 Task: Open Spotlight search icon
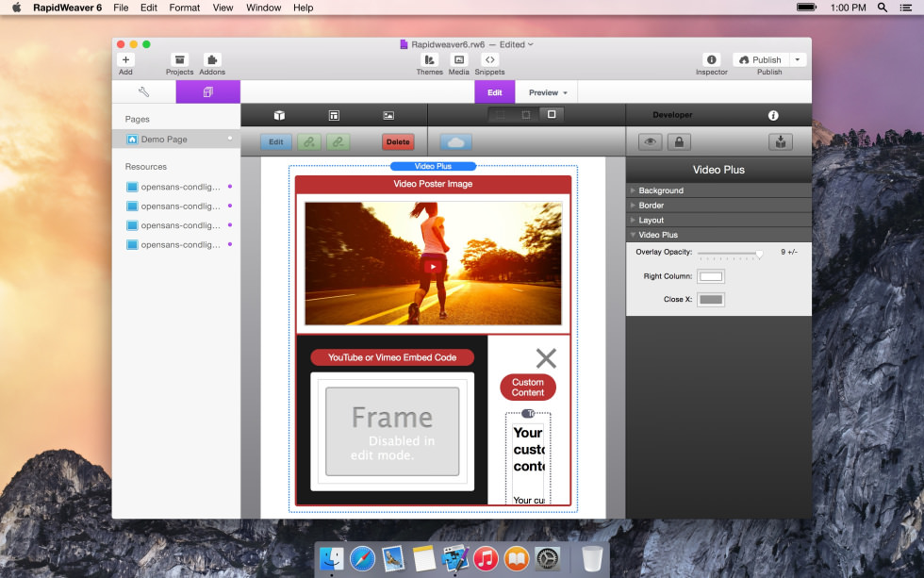coord(883,8)
